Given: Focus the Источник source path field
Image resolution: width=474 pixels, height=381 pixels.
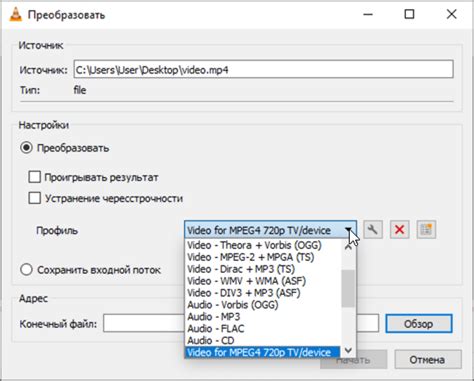Looking at the screenshot, I should point(263,70).
